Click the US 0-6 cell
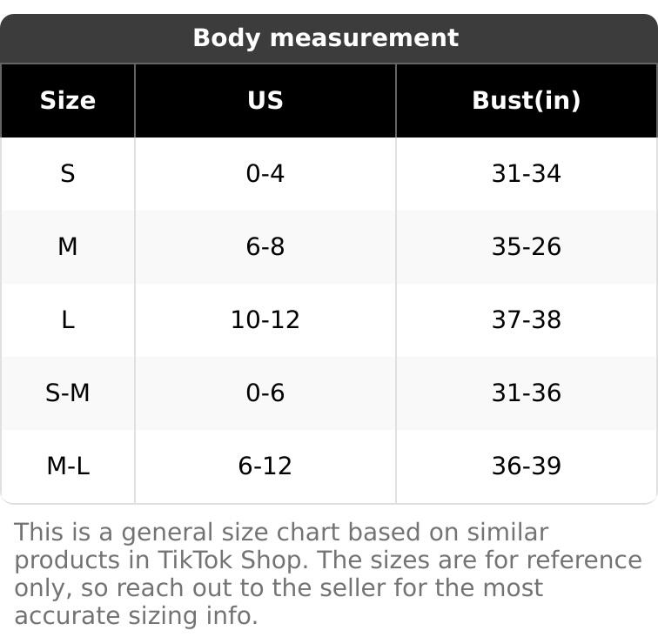 coord(265,393)
